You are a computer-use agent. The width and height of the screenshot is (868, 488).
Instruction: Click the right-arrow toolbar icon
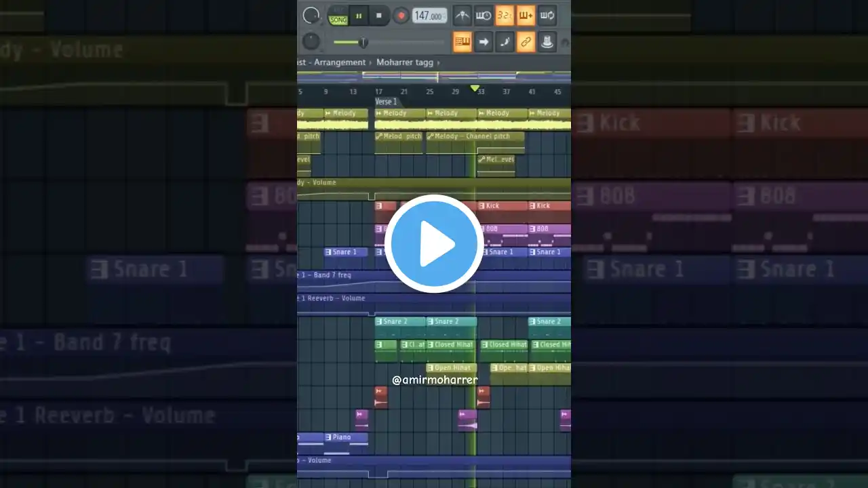click(484, 42)
